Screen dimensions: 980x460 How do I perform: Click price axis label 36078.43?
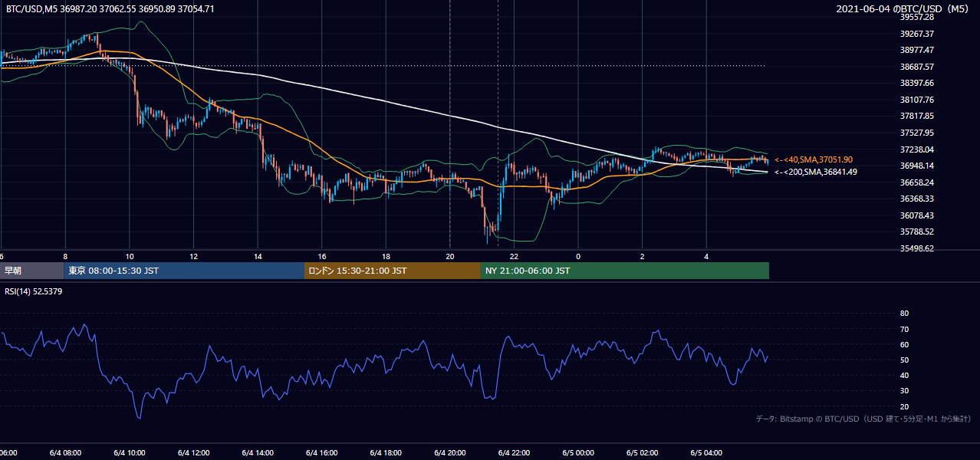(918, 215)
